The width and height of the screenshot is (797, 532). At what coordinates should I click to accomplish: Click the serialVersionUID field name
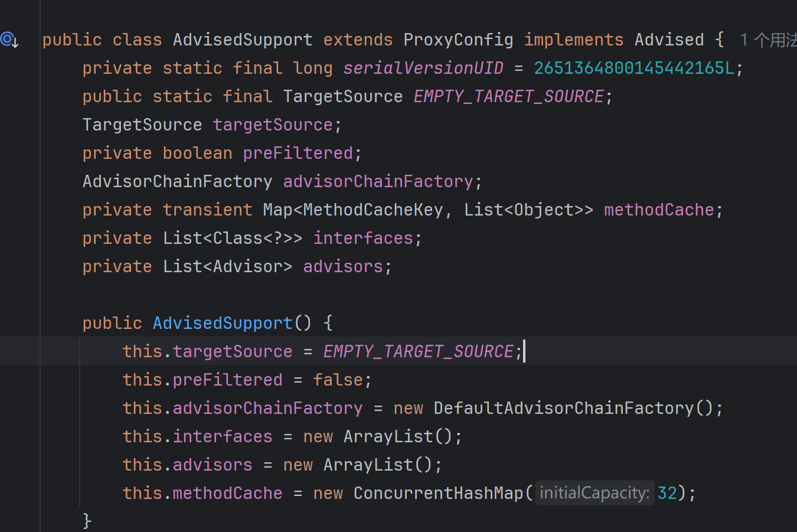pos(423,68)
